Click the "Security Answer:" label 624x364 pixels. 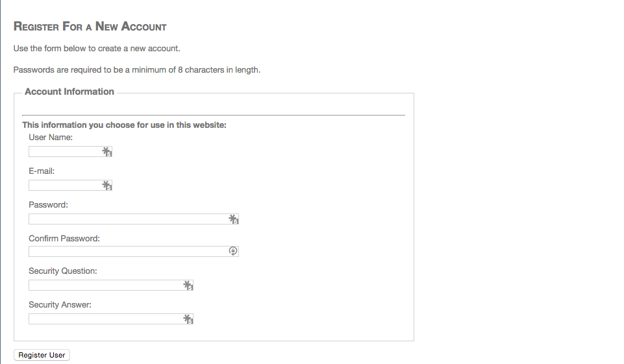[60, 305]
